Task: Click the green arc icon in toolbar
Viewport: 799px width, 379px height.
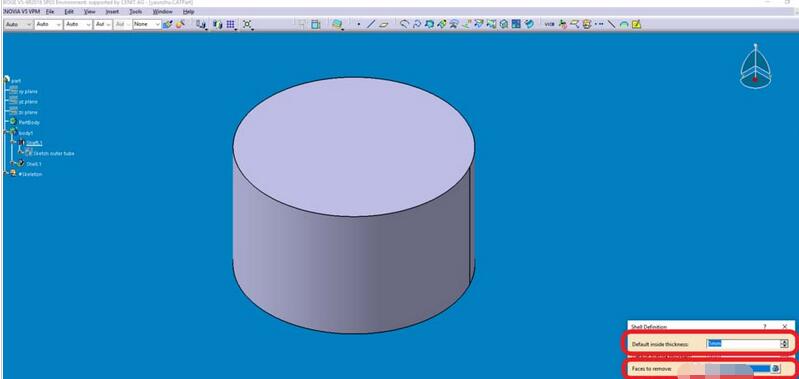Action: tap(624, 24)
